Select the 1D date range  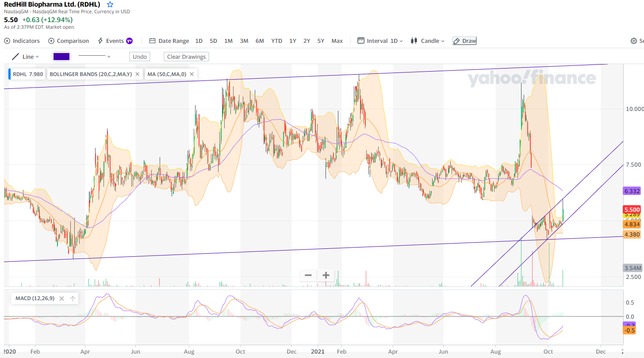(x=199, y=41)
